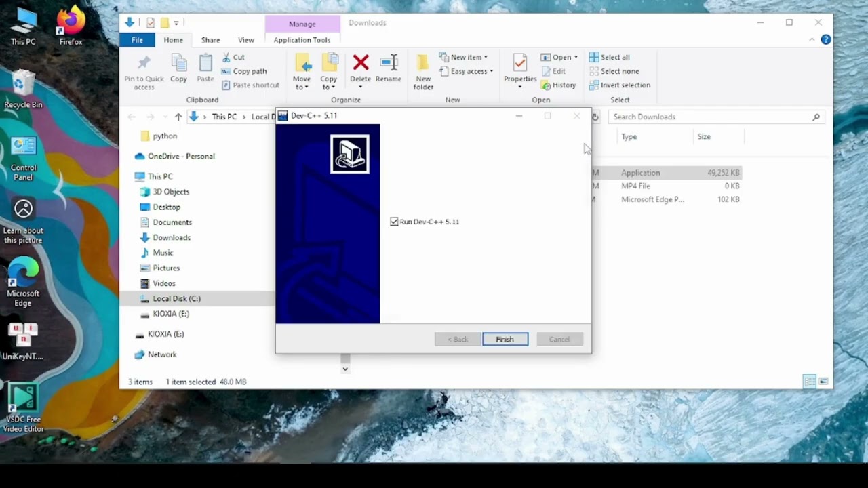The height and width of the screenshot is (488, 868).
Task: Click Finish in the Dev-C++ installer
Action: coord(505,339)
